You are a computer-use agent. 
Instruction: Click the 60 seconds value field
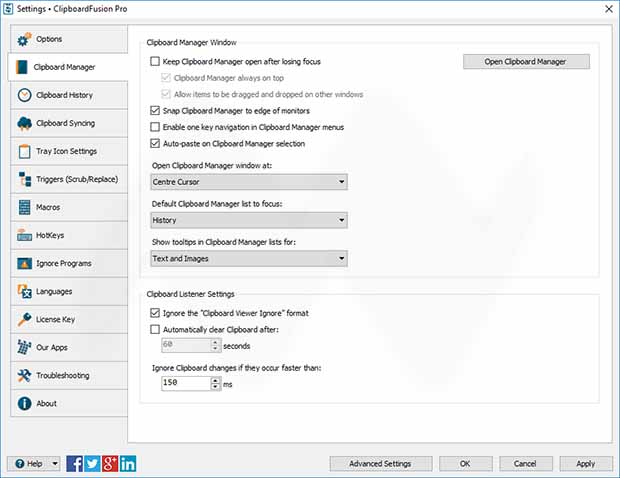coord(186,345)
